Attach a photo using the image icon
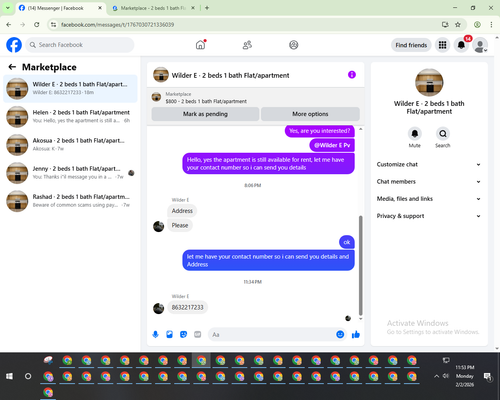 (x=169, y=334)
